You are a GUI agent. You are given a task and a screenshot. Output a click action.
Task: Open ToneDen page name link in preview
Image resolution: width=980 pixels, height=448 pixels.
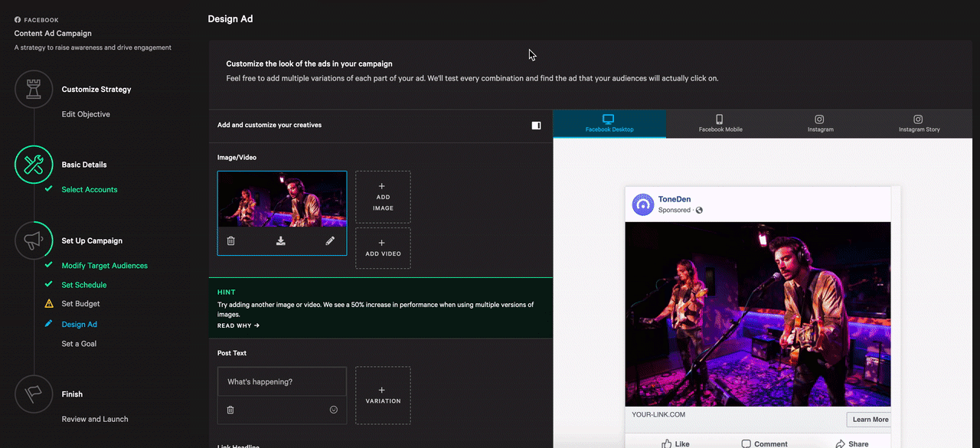675,199
